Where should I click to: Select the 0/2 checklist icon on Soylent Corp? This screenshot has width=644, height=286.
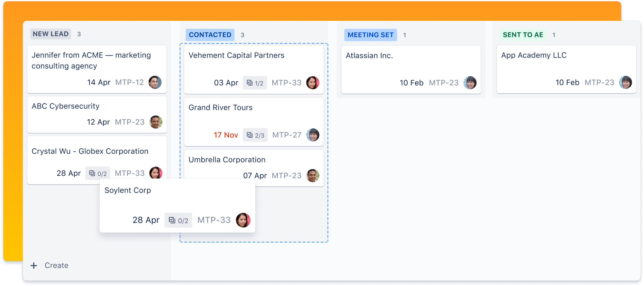click(178, 220)
